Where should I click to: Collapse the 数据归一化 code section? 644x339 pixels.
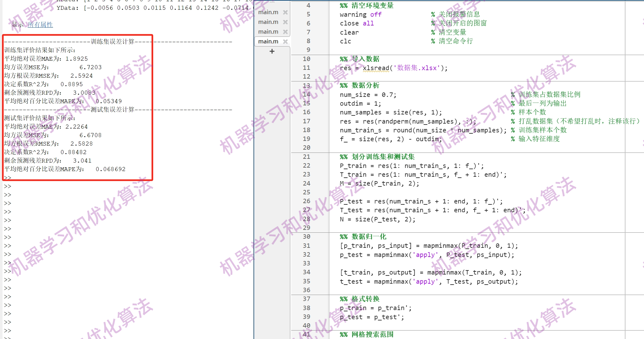tap(328, 236)
